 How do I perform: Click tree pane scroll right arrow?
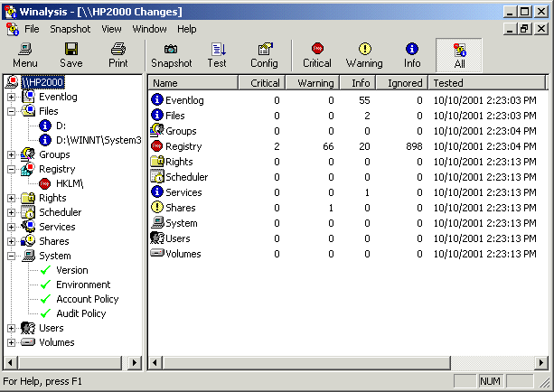coord(135,363)
